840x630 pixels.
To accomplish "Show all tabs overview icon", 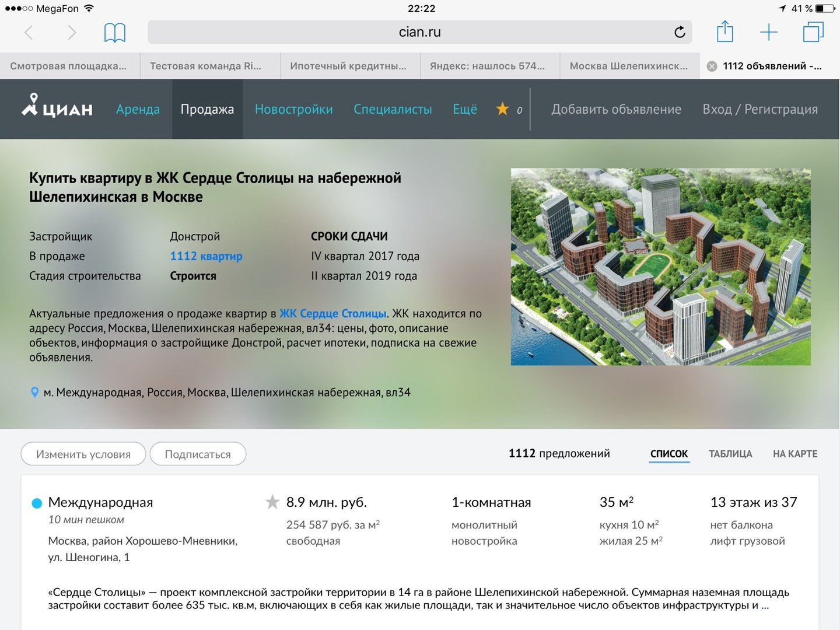I will pyautogui.click(x=813, y=32).
